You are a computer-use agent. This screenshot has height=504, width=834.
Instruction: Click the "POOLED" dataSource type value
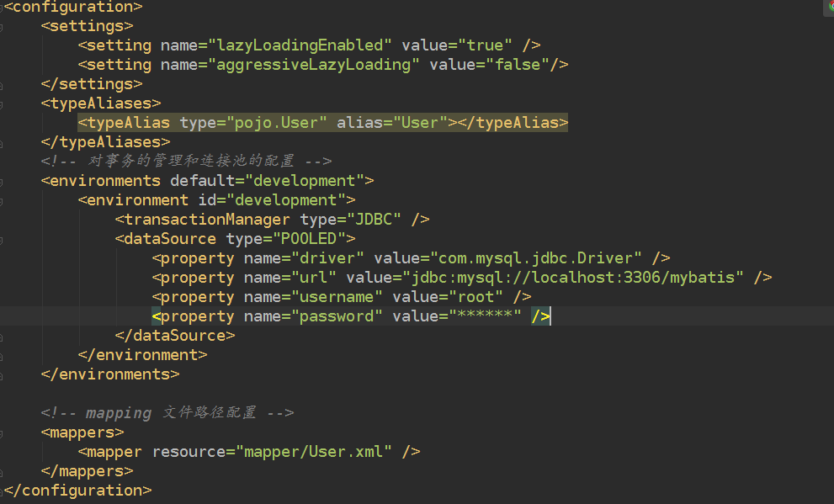(309, 239)
